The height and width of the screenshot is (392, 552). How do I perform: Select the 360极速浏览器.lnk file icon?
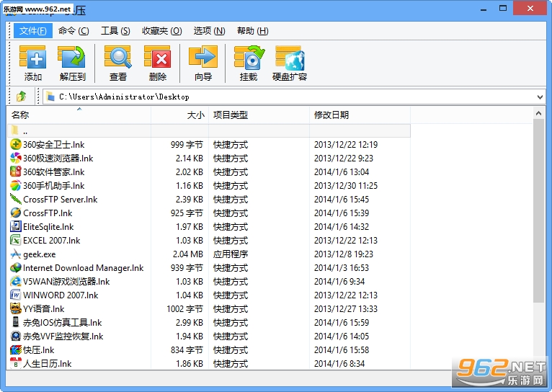pyautogui.click(x=15, y=158)
